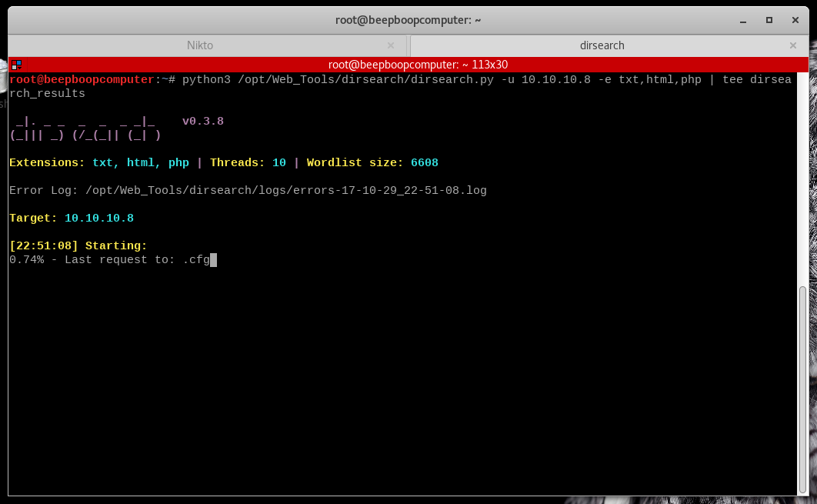Select the dirsearch tab

coord(602,45)
